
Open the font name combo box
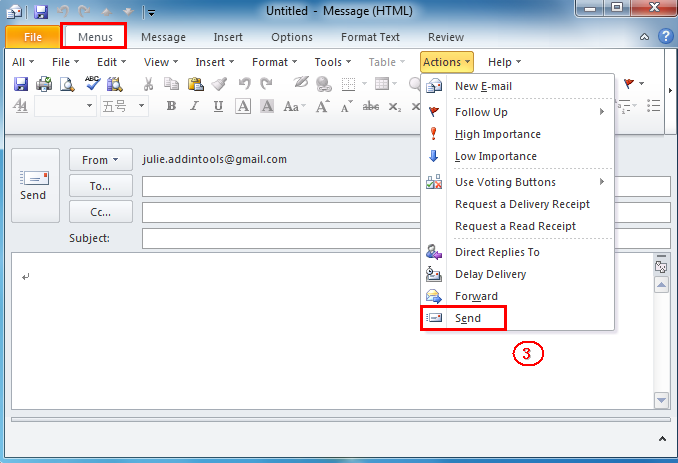coord(65,106)
